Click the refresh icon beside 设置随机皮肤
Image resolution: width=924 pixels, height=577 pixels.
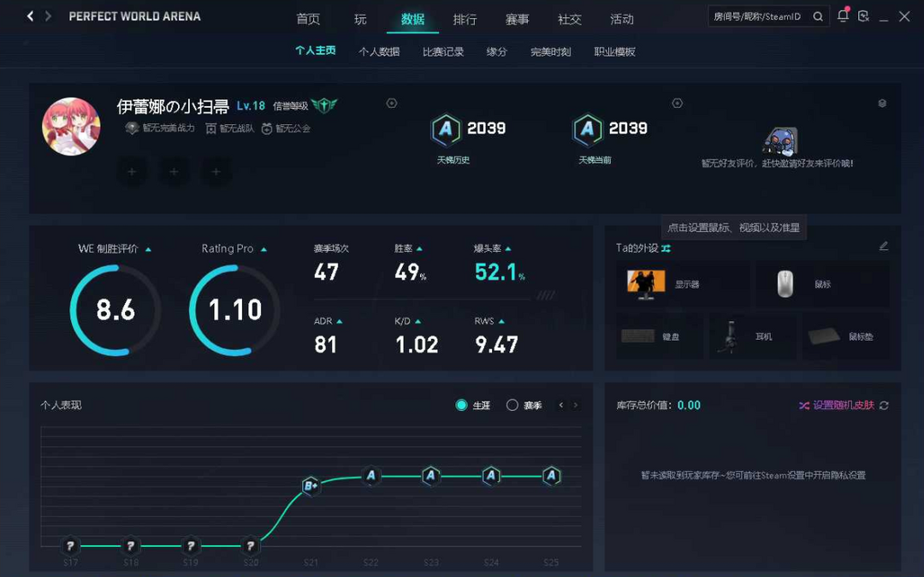[x=884, y=406]
